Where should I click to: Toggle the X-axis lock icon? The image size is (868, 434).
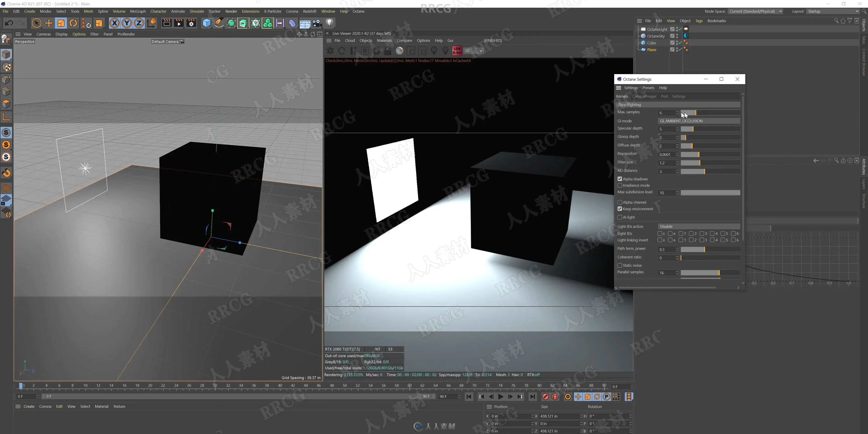click(x=115, y=23)
